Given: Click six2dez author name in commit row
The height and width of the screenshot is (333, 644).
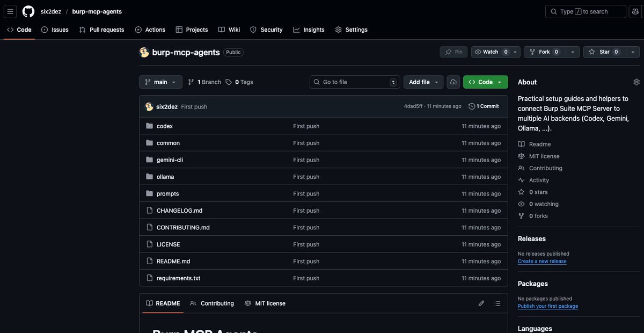Looking at the screenshot, I should 167,106.
